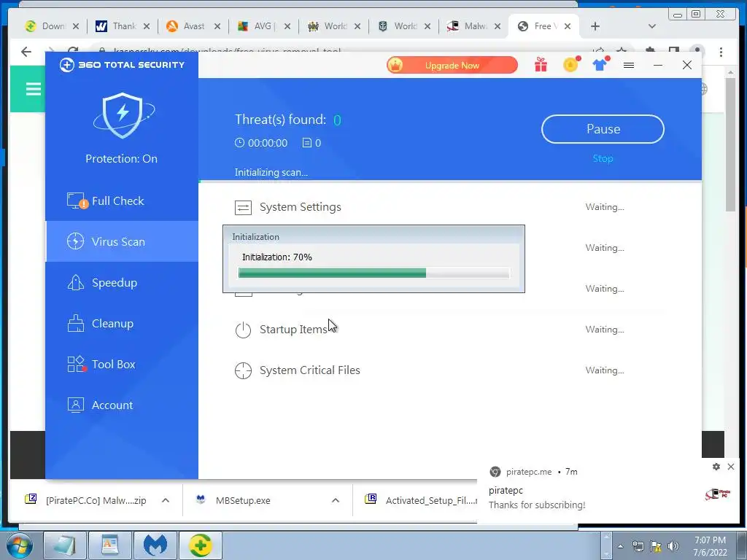Viewport: 747px width, 560px height.
Task: Click the taskbar clock and date
Action: point(710,546)
